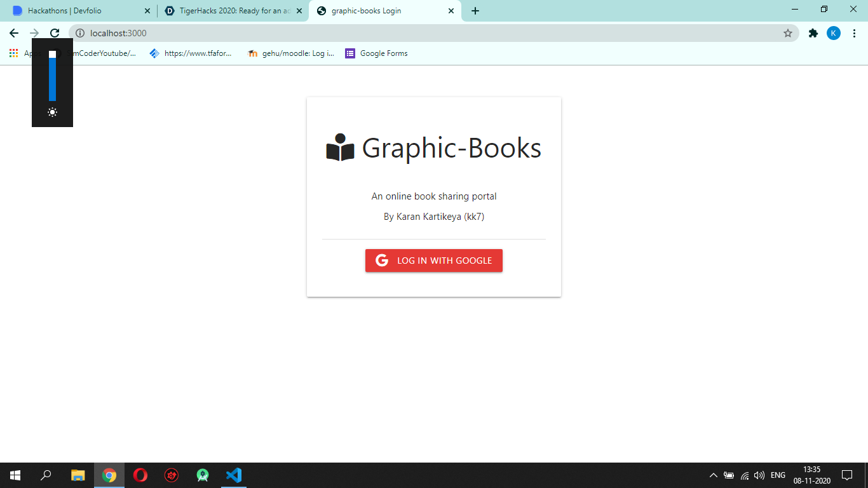Click the text 'By Karan Kartikeya (kk7)'

[x=434, y=217]
